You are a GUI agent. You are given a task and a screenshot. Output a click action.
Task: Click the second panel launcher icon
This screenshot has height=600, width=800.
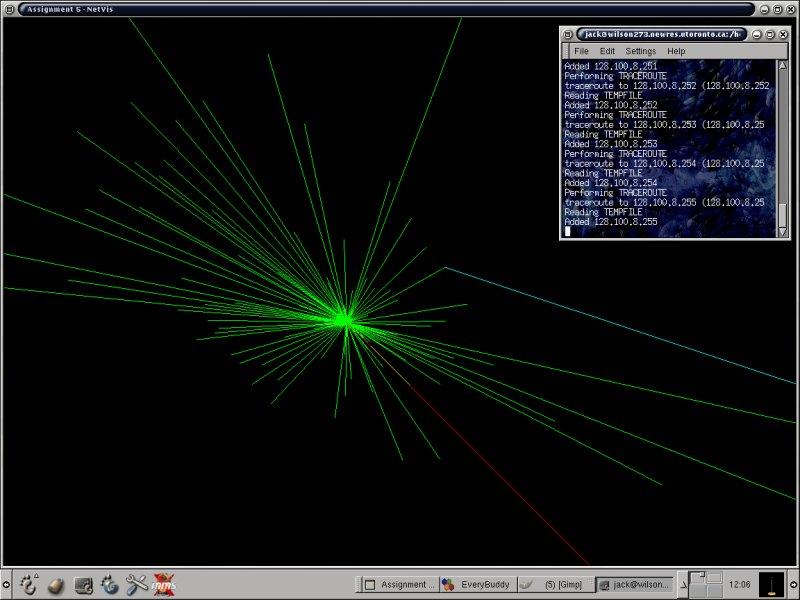click(x=56, y=584)
